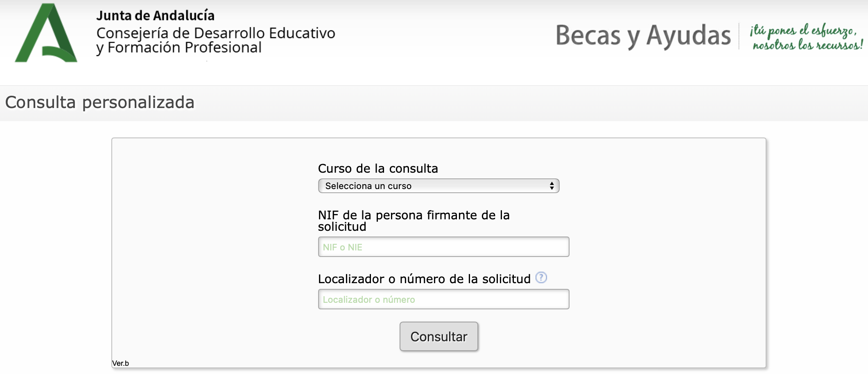868x374 pixels.
Task: Click the Consultar button
Action: pos(439,336)
